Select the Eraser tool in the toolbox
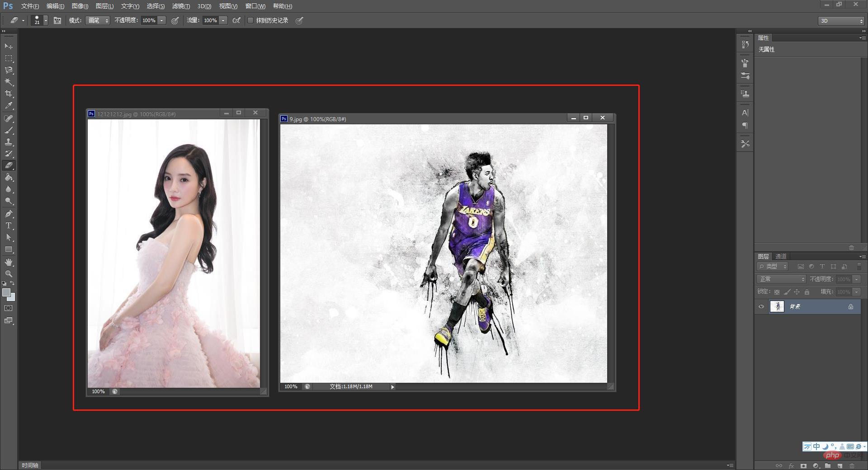 pos(9,165)
